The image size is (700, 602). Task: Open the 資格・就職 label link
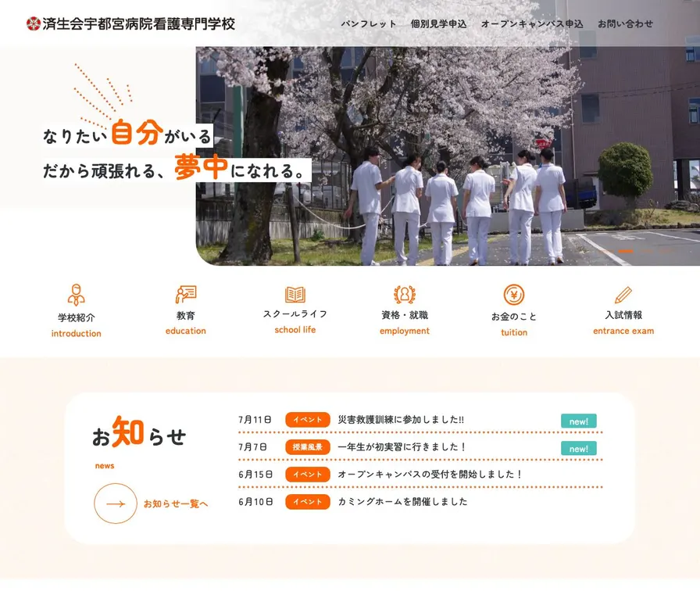(405, 315)
